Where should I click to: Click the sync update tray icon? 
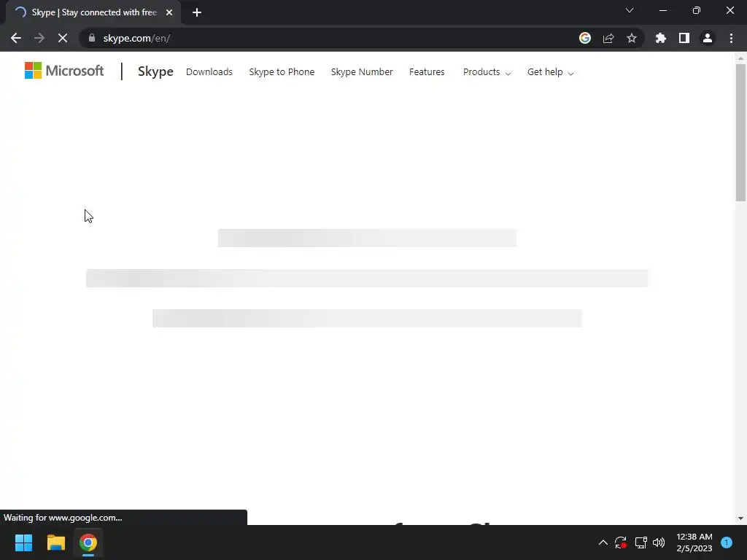point(621,542)
